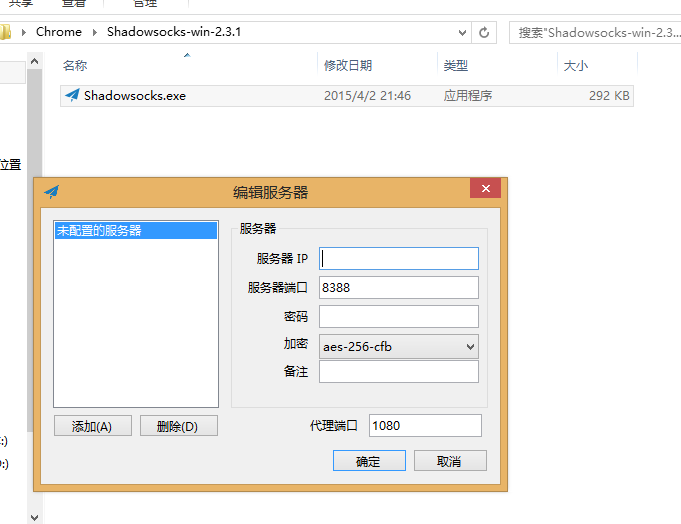Select 未配置的服务器 in server list

[136, 231]
